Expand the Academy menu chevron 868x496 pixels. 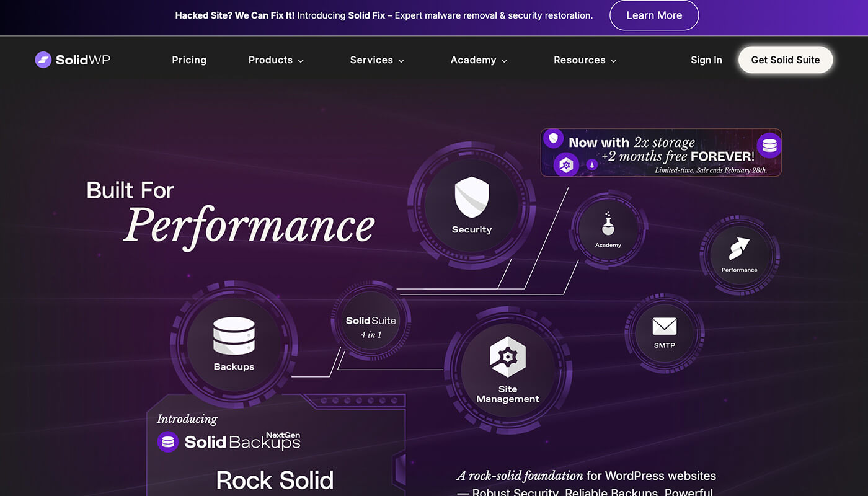[x=504, y=61]
